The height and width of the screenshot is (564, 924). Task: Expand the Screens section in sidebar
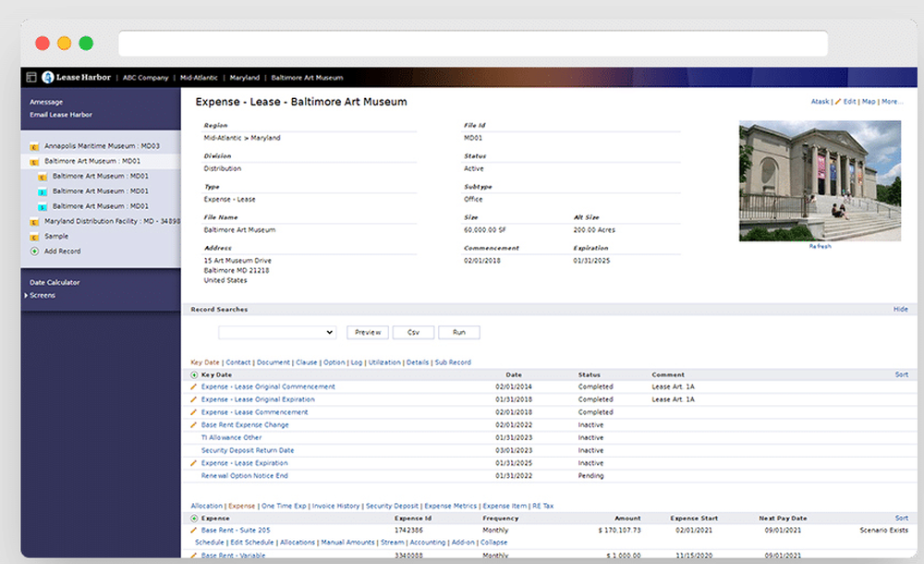point(40,295)
